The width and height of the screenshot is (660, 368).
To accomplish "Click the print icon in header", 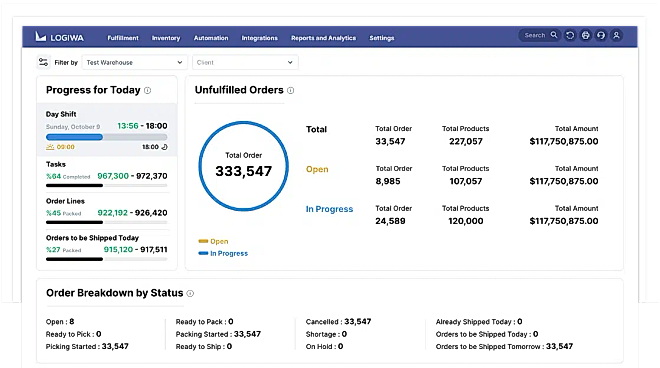I will pyautogui.click(x=585, y=35).
